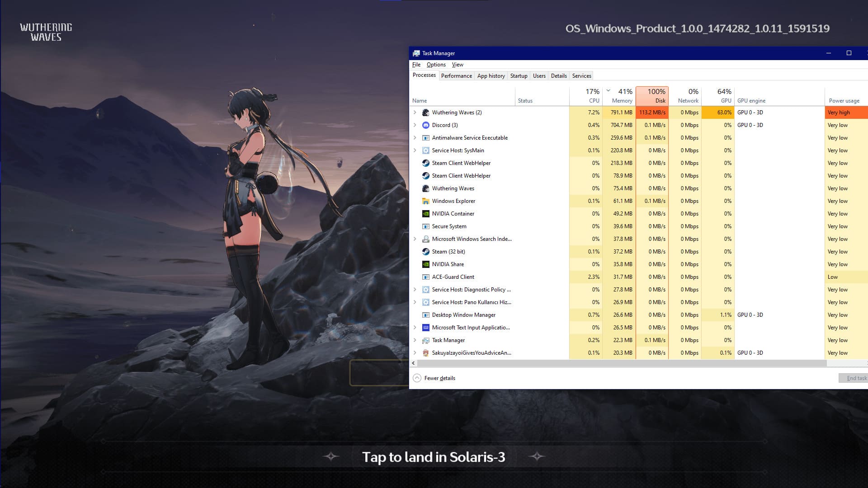
Task: Click the Service Host: SysMain gear icon
Action: pos(425,150)
